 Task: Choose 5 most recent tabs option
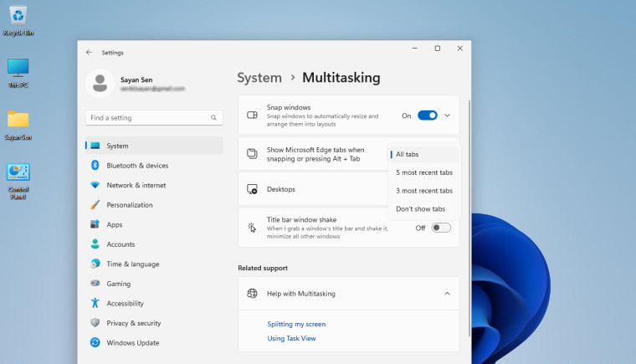tap(424, 172)
